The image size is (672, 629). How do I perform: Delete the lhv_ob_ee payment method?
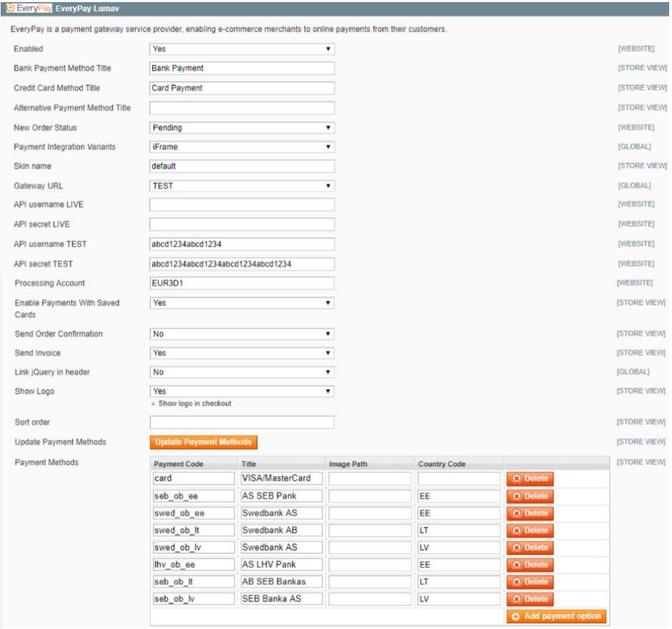(530, 565)
